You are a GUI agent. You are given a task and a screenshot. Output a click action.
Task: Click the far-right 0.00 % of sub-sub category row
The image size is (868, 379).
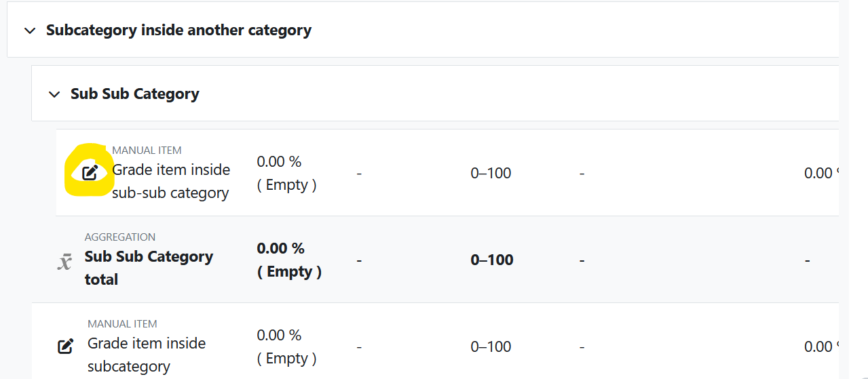click(822, 173)
